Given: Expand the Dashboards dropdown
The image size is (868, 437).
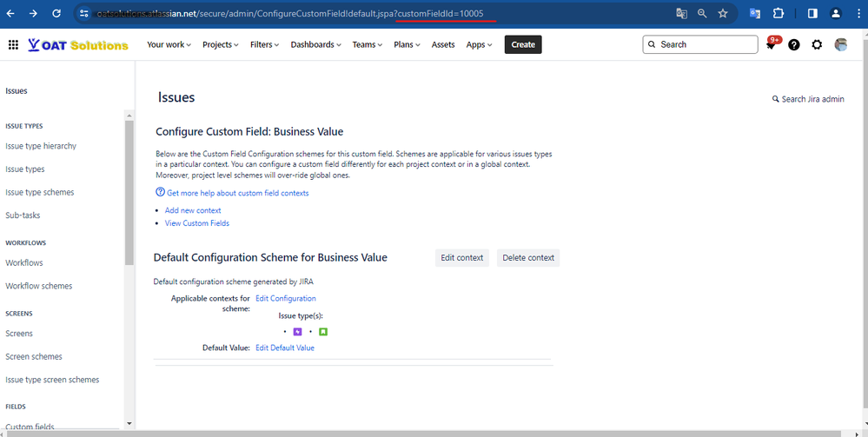Looking at the screenshot, I should coord(316,45).
